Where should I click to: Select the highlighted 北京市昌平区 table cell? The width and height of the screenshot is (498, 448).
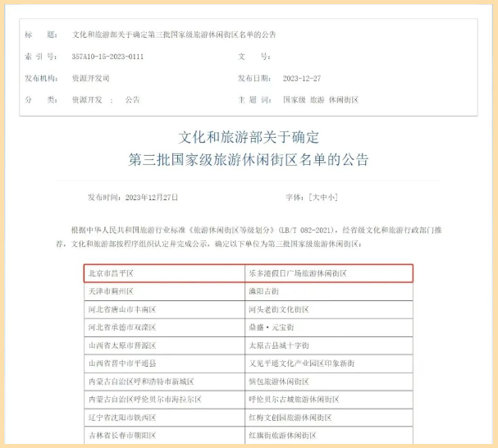[x=111, y=273]
